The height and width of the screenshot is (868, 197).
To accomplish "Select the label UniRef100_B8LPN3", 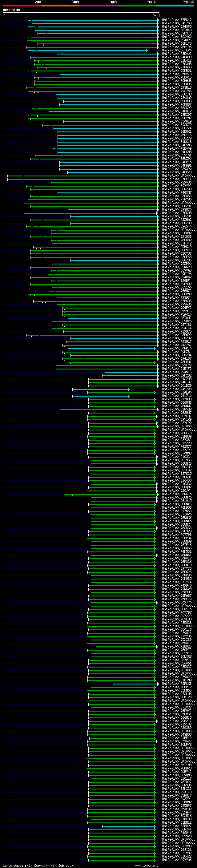I will (x=177, y=294).
